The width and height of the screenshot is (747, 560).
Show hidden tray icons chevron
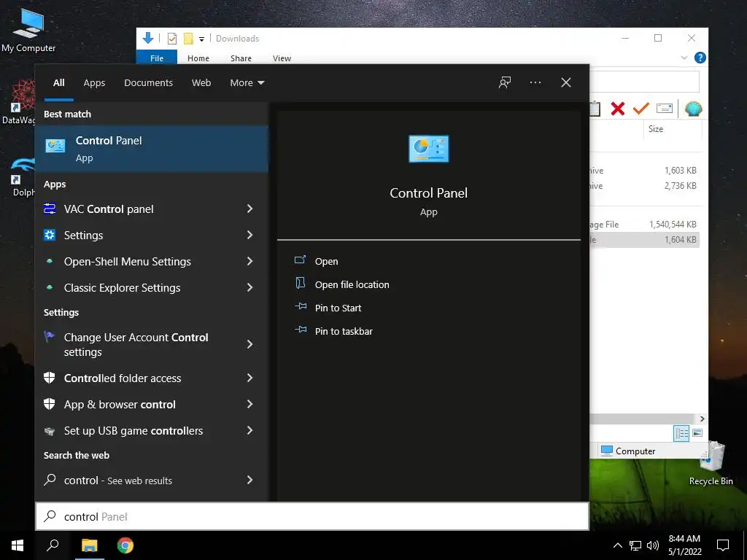click(x=617, y=545)
